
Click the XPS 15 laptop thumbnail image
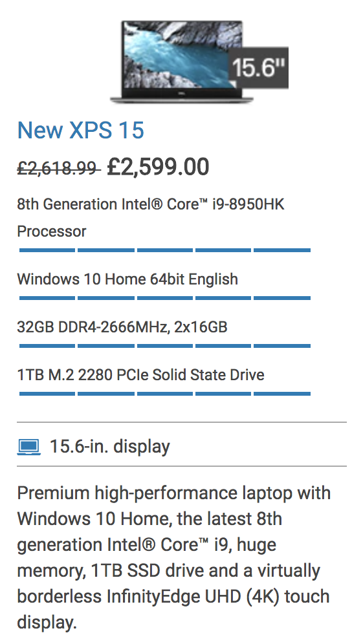click(x=181, y=61)
